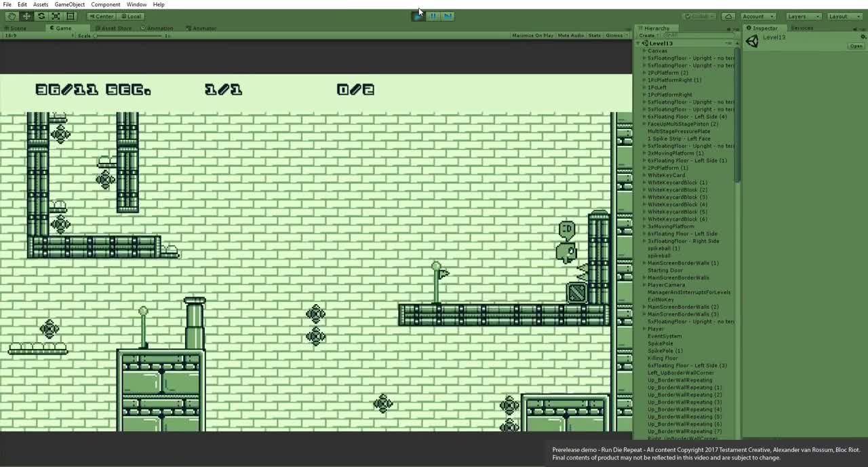Open the Layers dropdown
The image size is (868, 467).
click(x=803, y=16)
